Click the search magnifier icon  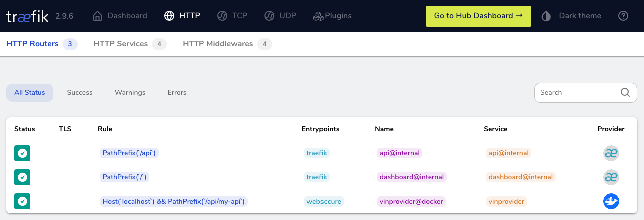[x=625, y=92]
